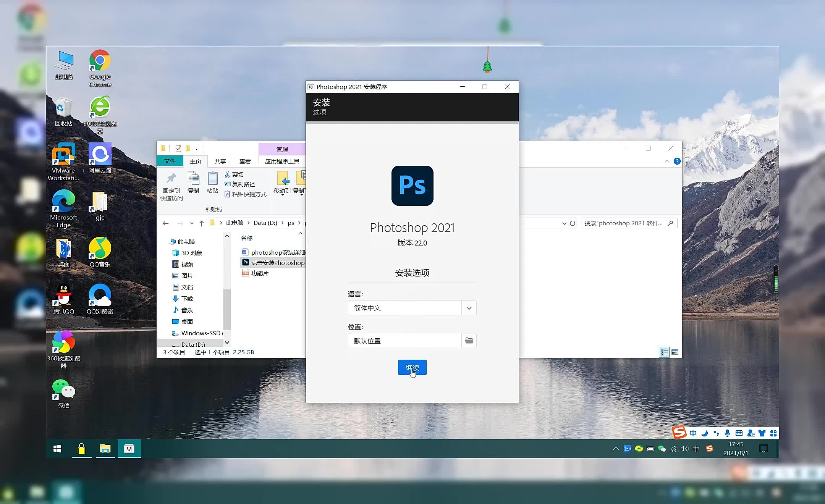Click 固定到快速访问 pin icon
This screenshot has height=504, width=825.
point(171,186)
